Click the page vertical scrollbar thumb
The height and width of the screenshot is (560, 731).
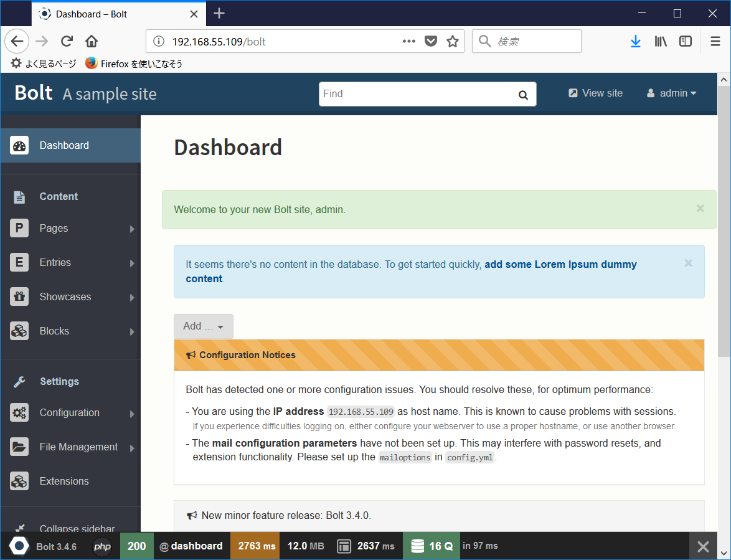(723, 222)
